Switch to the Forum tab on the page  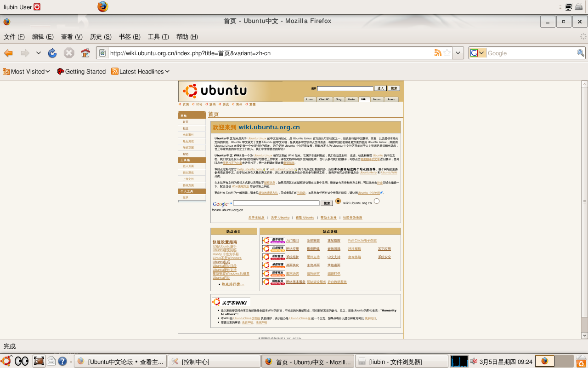(377, 99)
